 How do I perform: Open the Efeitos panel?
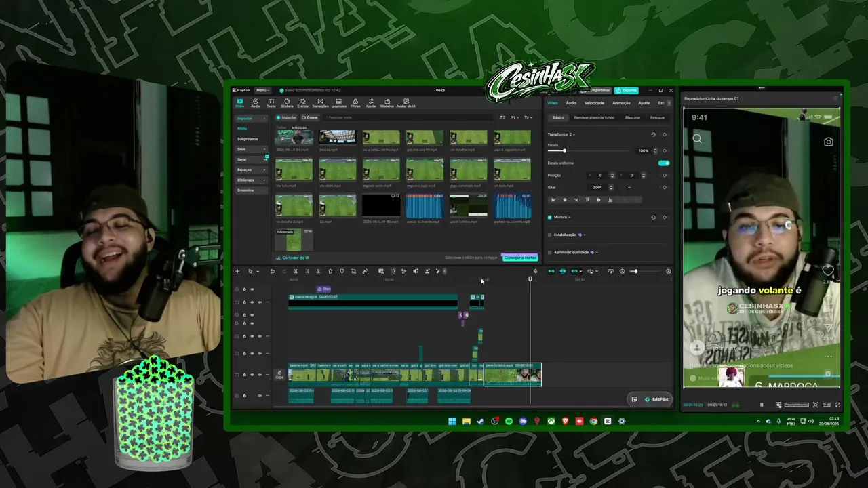302,103
